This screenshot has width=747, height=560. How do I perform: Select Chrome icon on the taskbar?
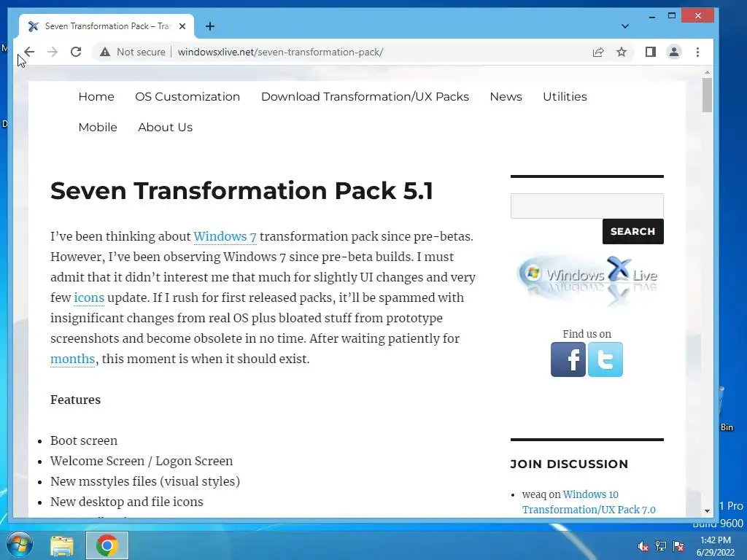point(107,545)
